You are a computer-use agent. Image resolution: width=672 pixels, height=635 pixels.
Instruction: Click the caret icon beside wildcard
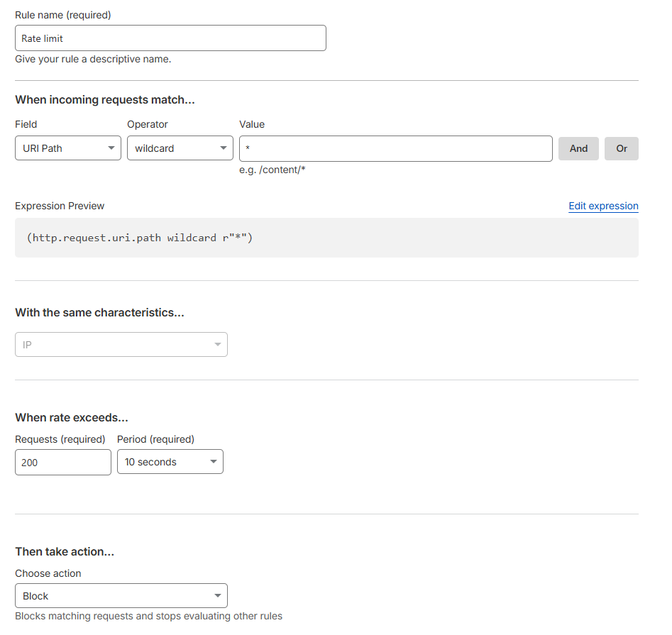(223, 148)
